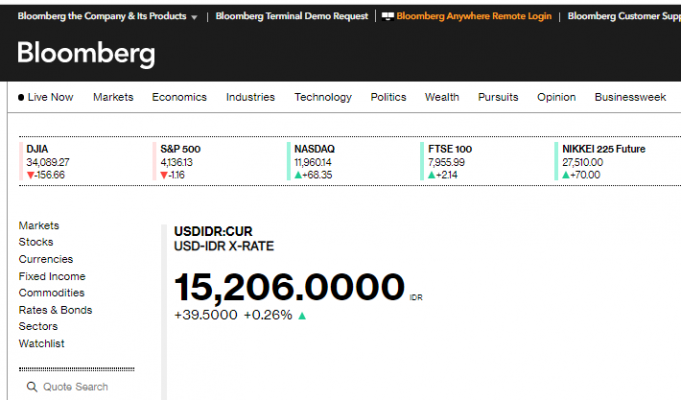Open Bloomberg Terminal Demo Request link
The image size is (681, 400).
pyautogui.click(x=289, y=17)
